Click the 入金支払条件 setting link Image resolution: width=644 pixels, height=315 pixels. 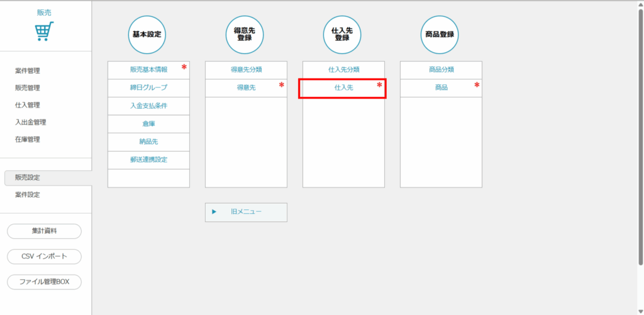click(148, 106)
